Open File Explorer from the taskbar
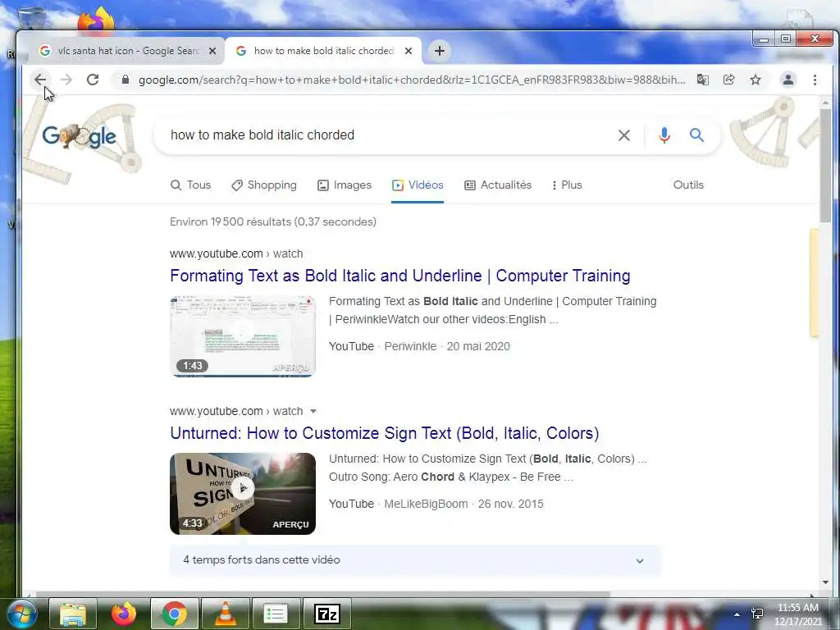 (73, 614)
